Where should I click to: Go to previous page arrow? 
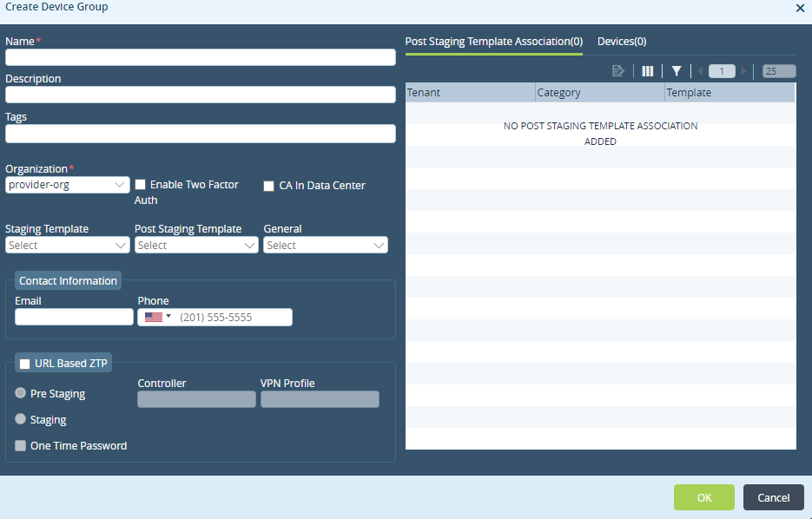(700, 71)
